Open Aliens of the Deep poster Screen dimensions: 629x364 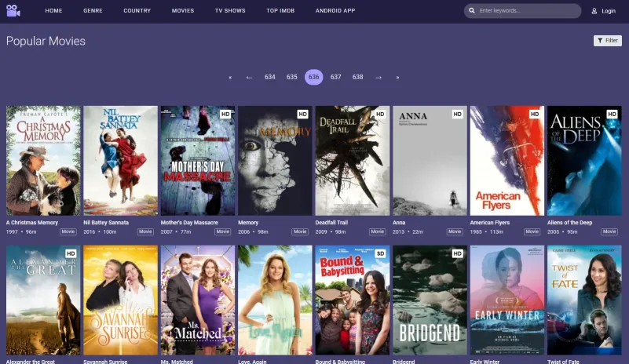point(584,161)
